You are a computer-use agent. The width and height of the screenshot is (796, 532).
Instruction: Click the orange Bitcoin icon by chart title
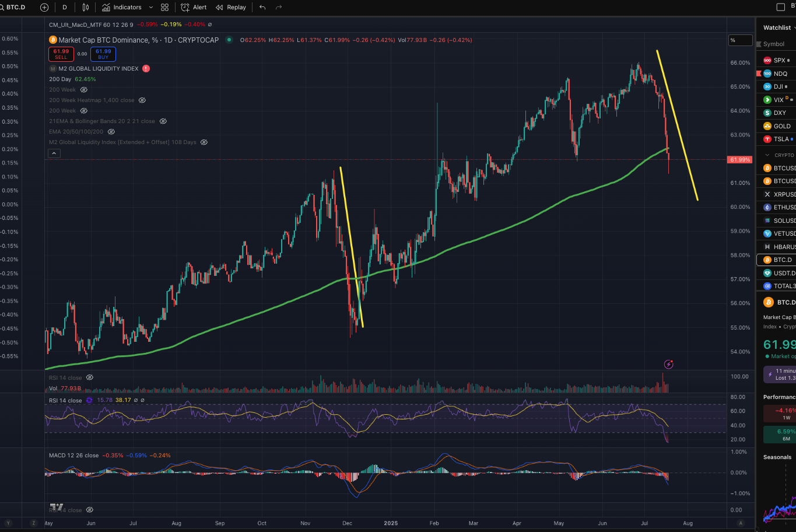[x=53, y=40]
